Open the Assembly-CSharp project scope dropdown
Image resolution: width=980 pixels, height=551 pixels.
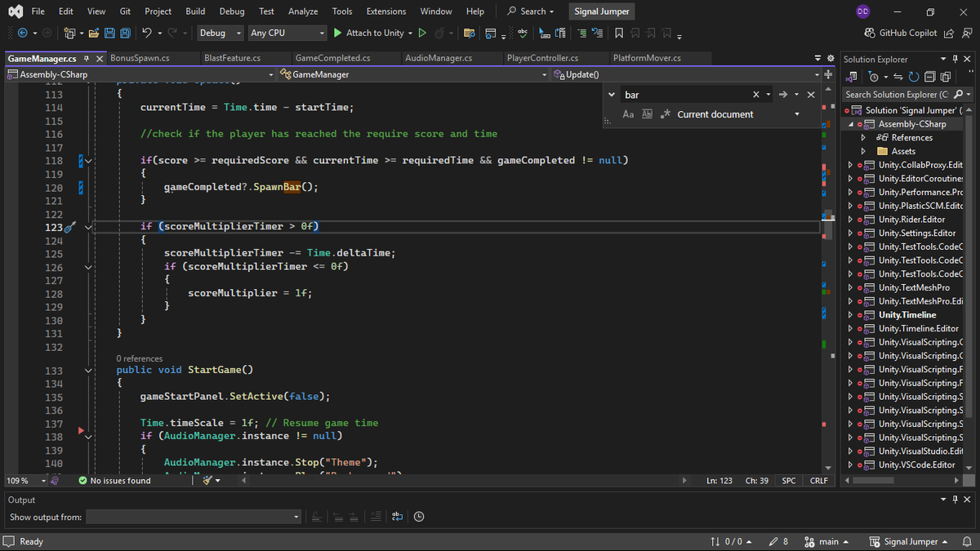(x=140, y=74)
